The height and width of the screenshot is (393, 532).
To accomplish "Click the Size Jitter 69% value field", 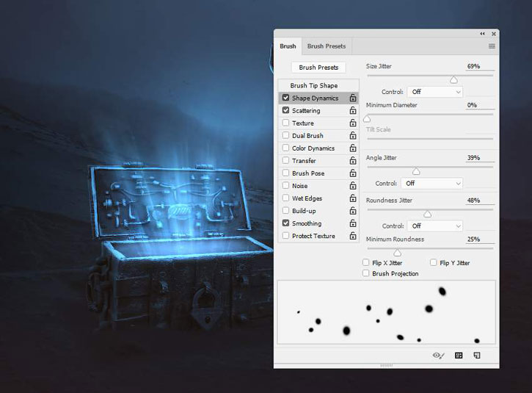I will [480, 66].
